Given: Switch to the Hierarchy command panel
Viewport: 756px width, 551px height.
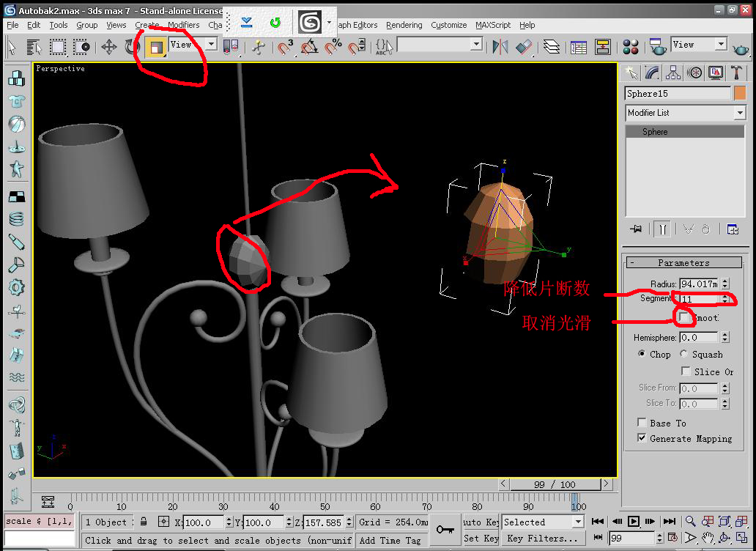Looking at the screenshot, I should click(673, 73).
